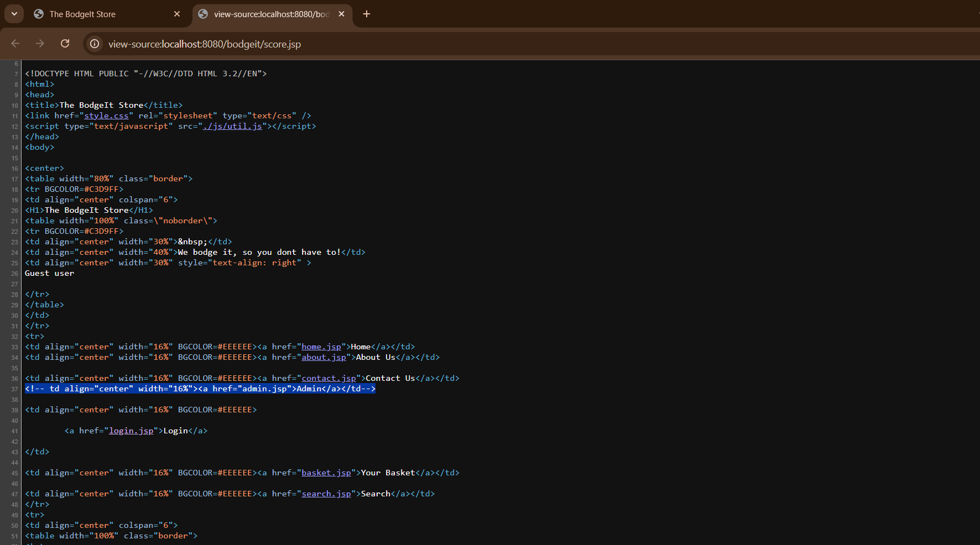Click the 'Home' text in source
The image size is (980, 545).
pos(361,347)
